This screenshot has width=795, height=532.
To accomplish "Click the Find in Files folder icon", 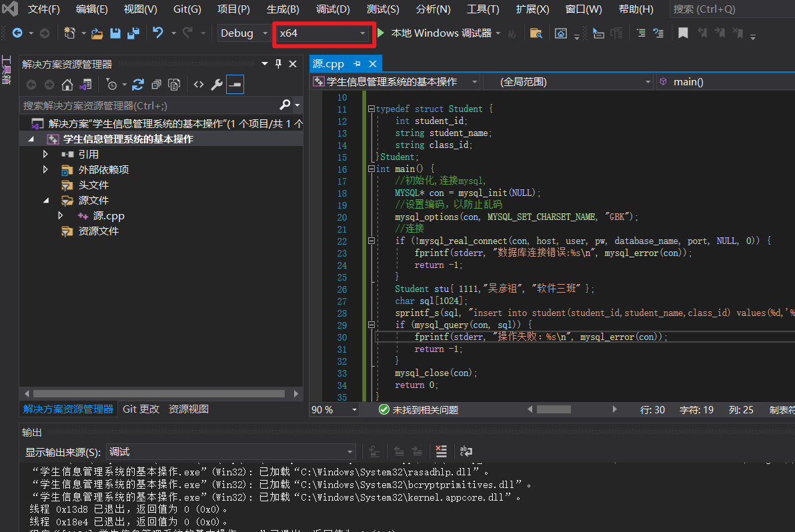I will coord(536,33).
